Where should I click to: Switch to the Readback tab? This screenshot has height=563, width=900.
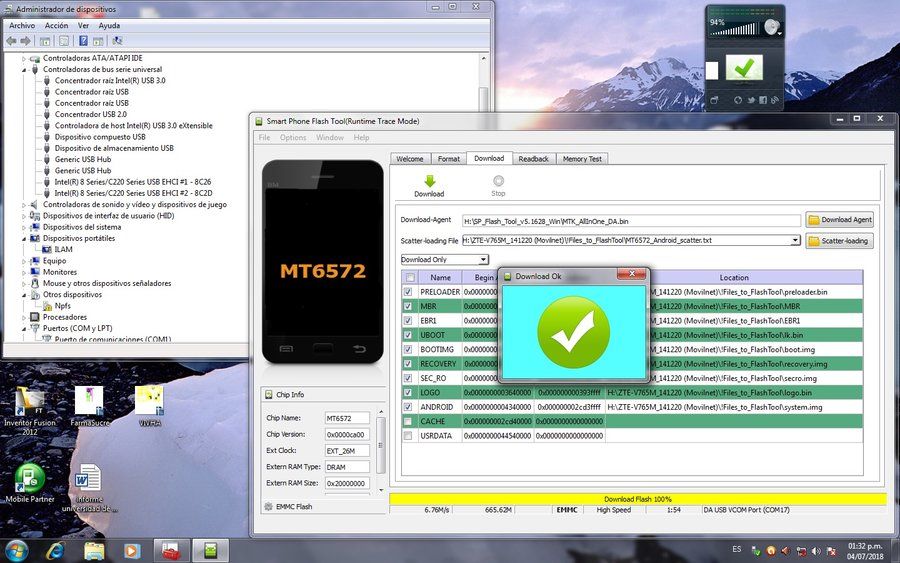(x=533, y=159)
